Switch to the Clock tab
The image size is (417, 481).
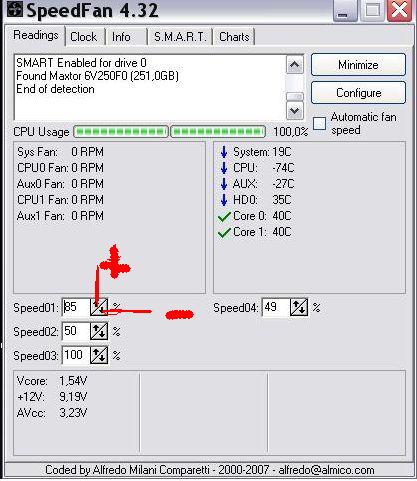tap(83, 37)
